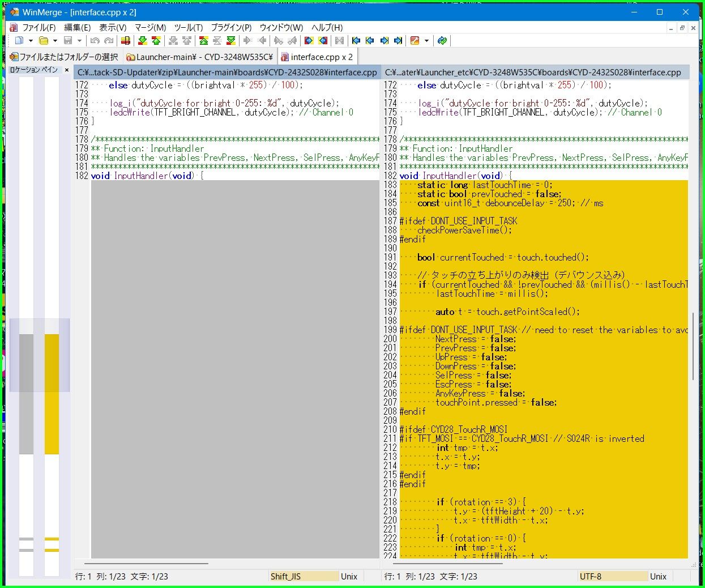705x588 pixels.
Task: Switch to the ファイルまたはフォルダーの選択 tab
Action: [64, 57]
